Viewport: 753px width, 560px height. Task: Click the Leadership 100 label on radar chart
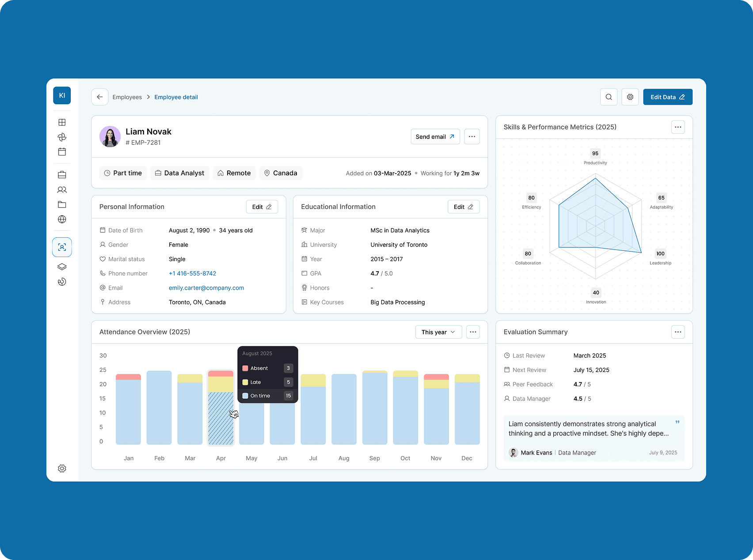[661, 257]
